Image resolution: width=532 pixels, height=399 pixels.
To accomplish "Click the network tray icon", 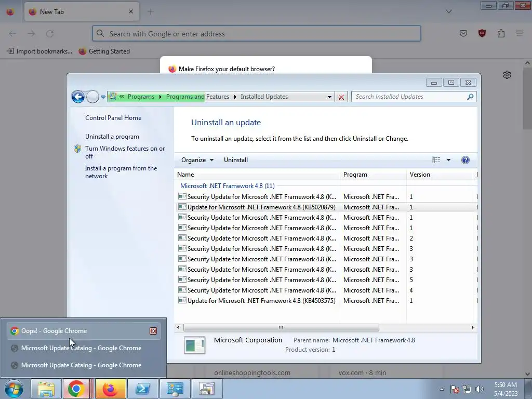I will pos(467,390).
